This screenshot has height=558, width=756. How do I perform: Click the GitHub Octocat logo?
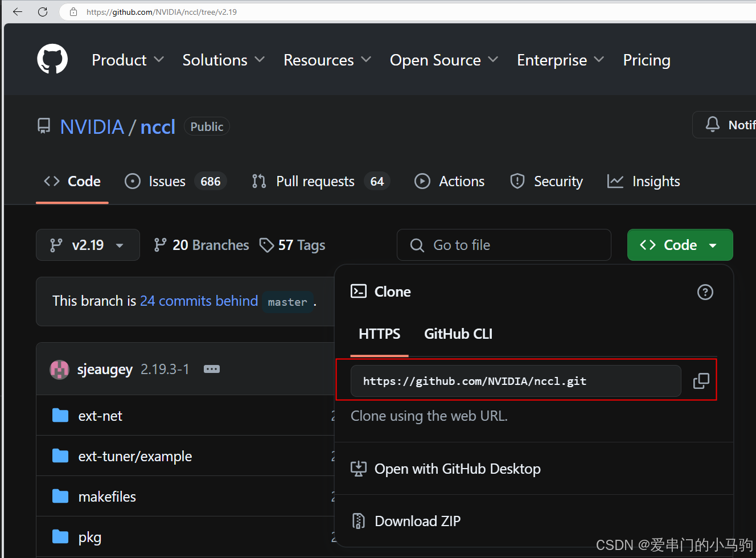pyautogui.click(x=52, y=59)
